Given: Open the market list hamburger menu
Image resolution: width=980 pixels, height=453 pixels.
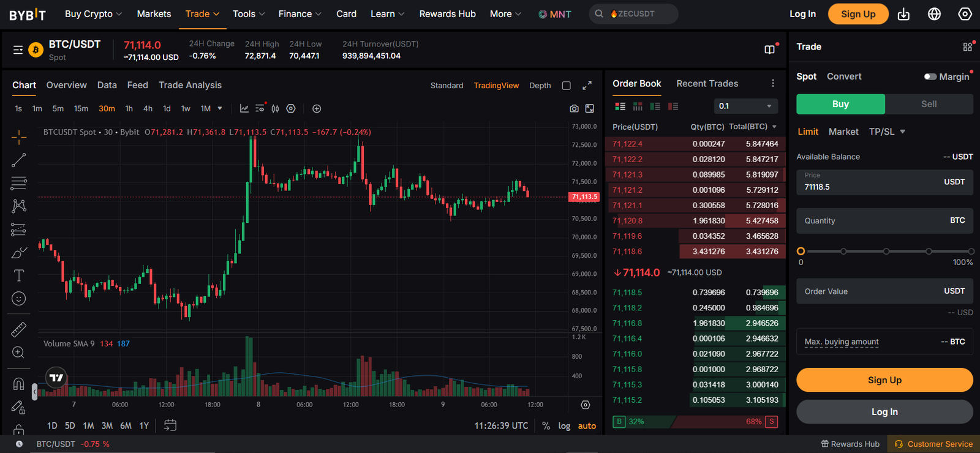Looking at the screenshot, I should coord(18,50).
